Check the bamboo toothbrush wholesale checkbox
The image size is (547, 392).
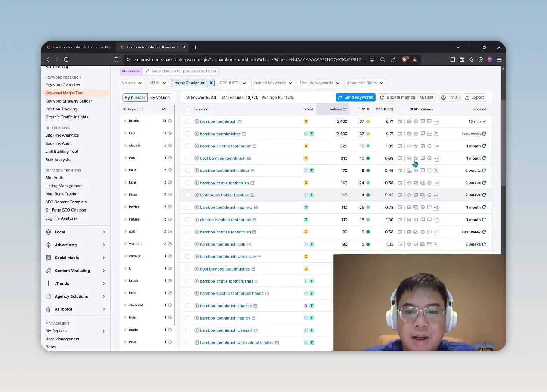187,257
